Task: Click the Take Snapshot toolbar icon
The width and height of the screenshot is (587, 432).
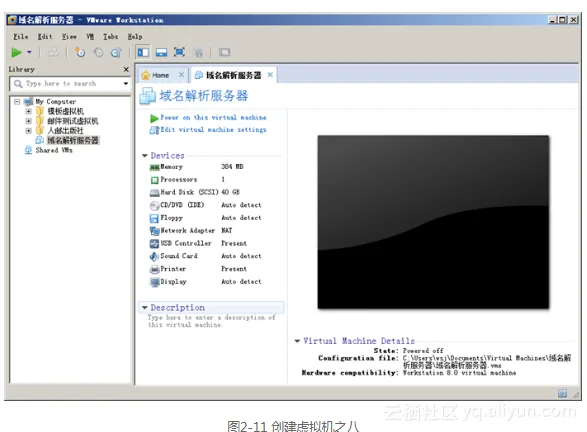Action: pyautogui.click(x=80, y=52)
